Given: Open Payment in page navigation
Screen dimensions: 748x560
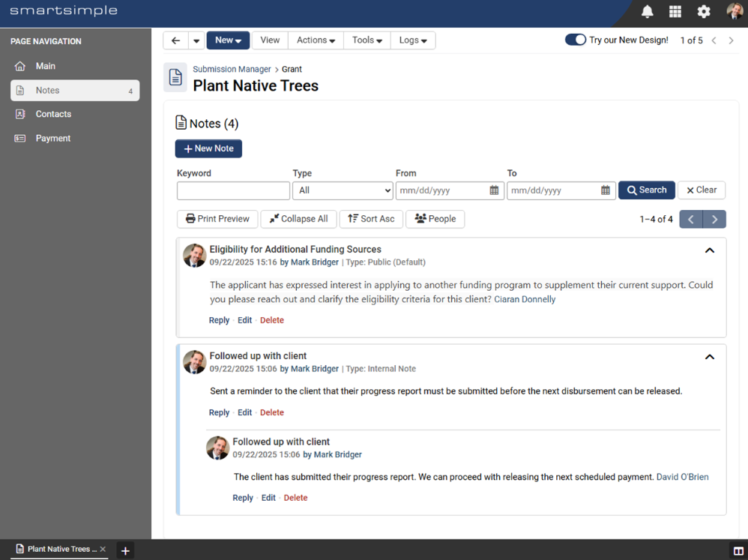Looking at the screenshot, I should (75, 139).
